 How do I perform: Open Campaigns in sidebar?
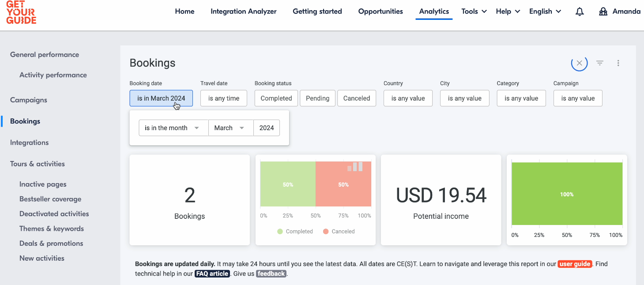(29, 100)
